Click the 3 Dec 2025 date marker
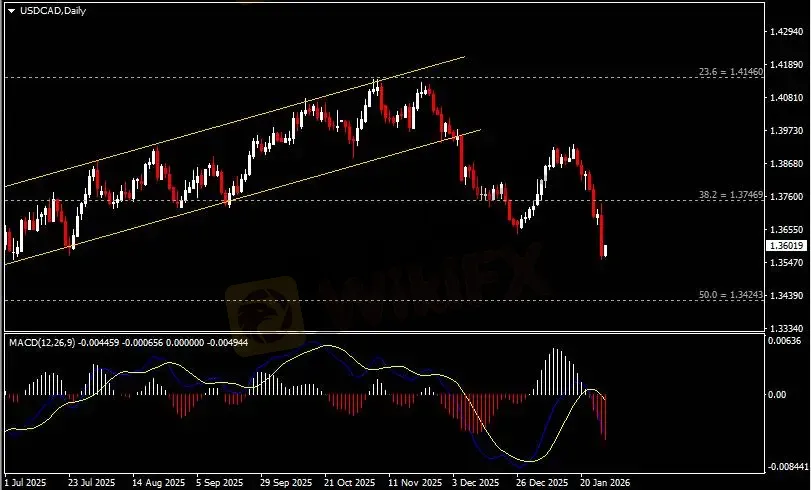811x490 pixels. pos(473,481)
